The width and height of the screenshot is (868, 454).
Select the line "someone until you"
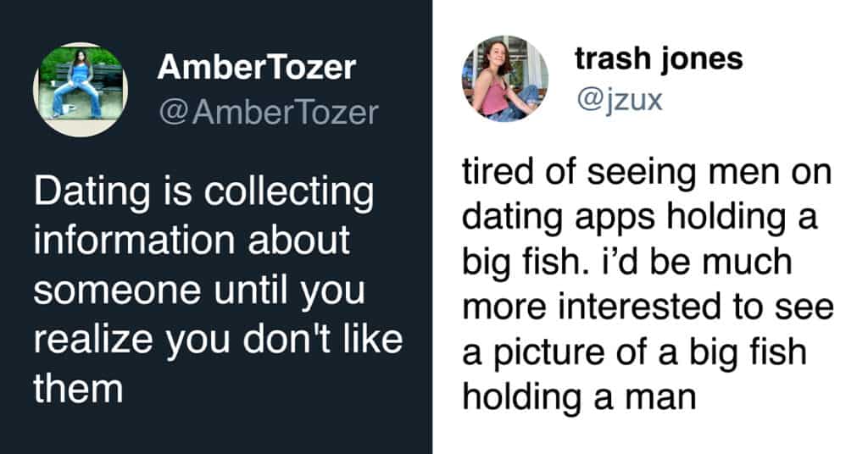coord(199,291)
